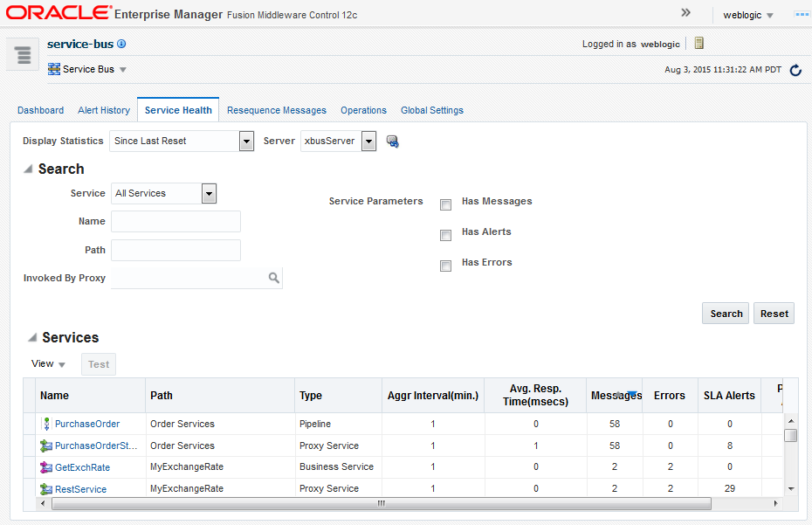812x525 pixels.
Task: Click the horizontal scrollbar left arrow
Action: pos(43,503)
